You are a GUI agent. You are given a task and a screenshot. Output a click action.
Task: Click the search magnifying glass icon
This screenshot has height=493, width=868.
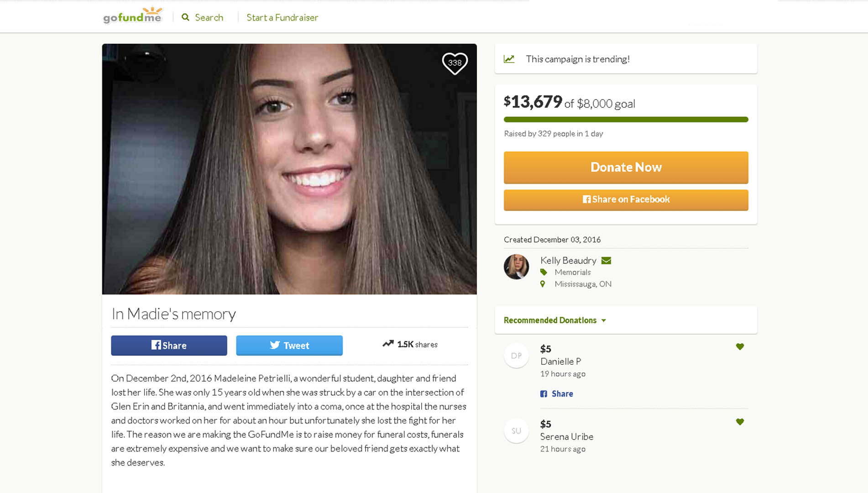(185, 17)
